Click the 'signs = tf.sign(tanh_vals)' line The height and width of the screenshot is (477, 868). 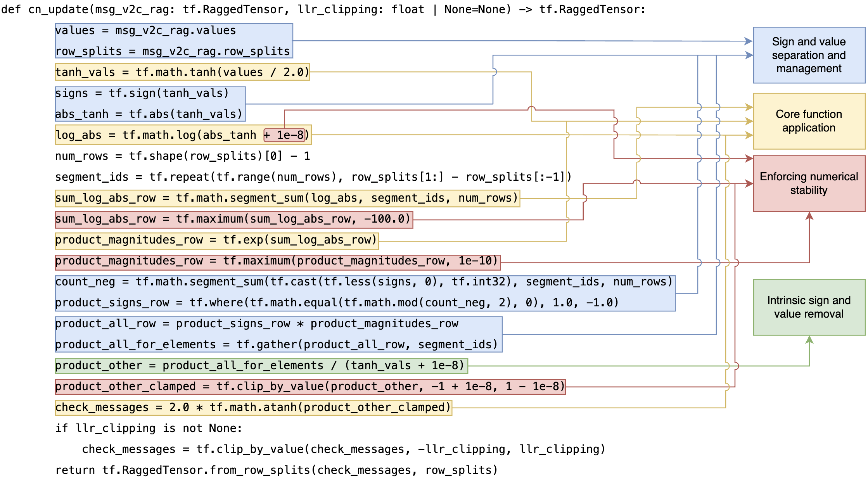(142, 93)
